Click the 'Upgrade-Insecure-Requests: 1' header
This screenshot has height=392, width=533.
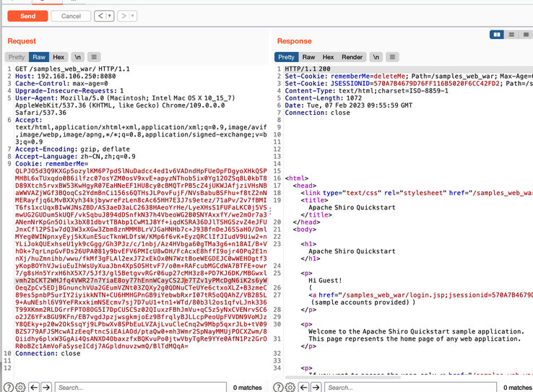click(69, 91)
